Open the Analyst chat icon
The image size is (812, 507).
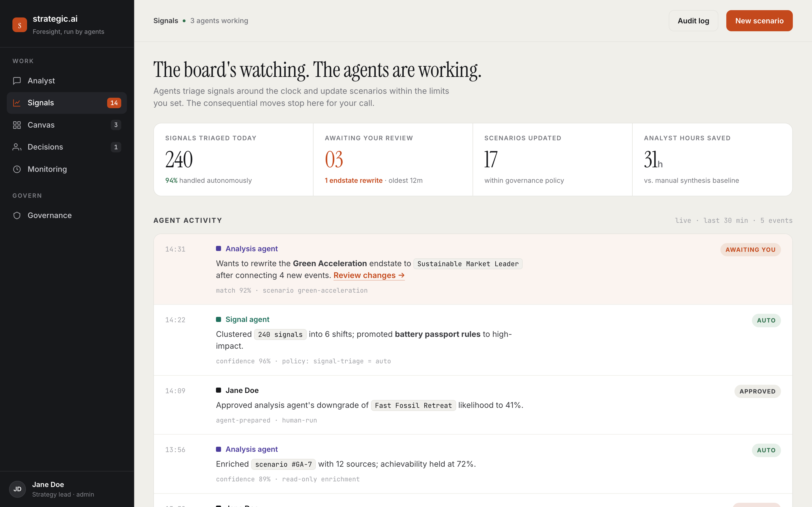[x=17, y=81]
